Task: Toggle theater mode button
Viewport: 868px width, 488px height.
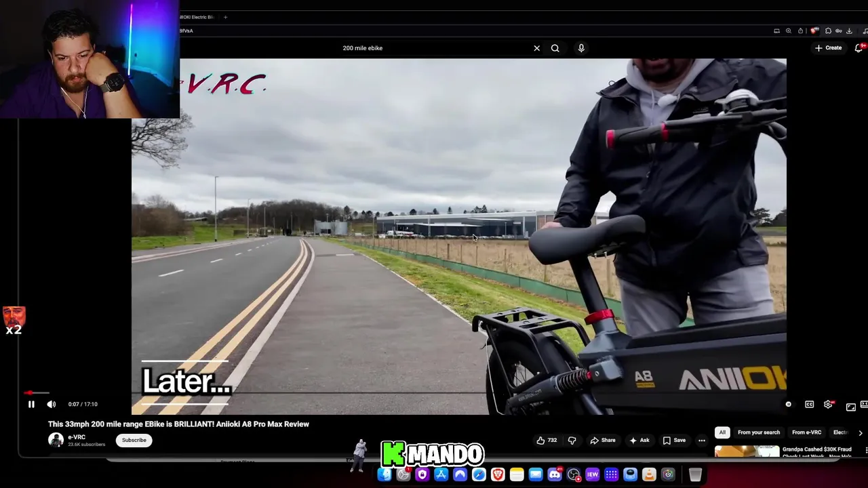Action: point(864,405)
